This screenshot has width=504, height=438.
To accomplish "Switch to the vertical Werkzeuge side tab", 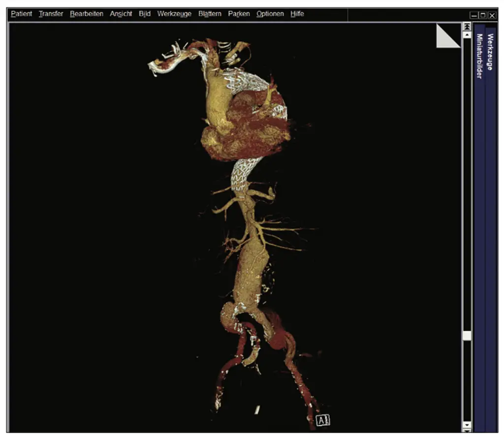I will click(x=490, y=52).
